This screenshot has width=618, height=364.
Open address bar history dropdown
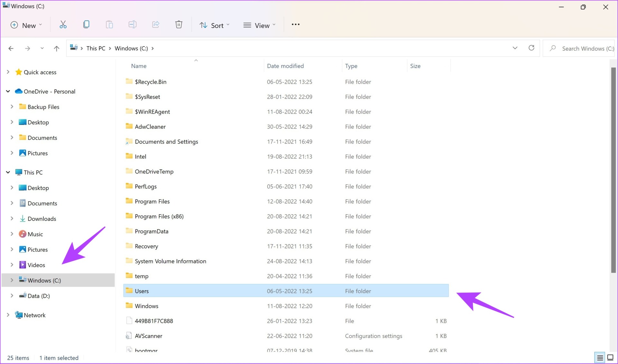pos(515,48)
